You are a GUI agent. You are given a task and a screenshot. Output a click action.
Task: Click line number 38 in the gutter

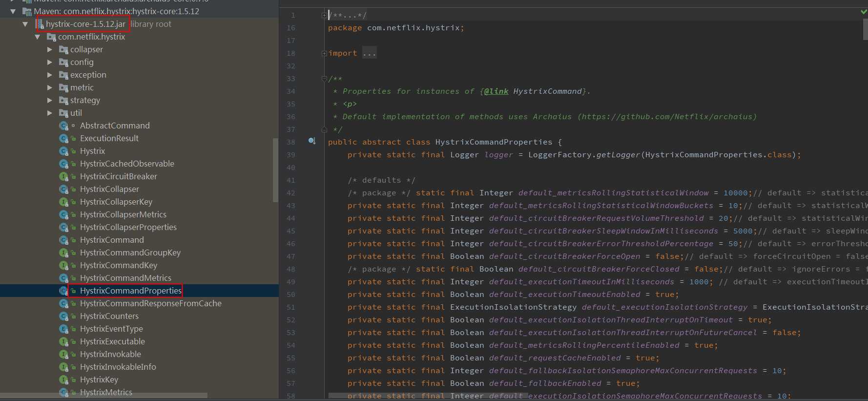click(x=291, y=142)
